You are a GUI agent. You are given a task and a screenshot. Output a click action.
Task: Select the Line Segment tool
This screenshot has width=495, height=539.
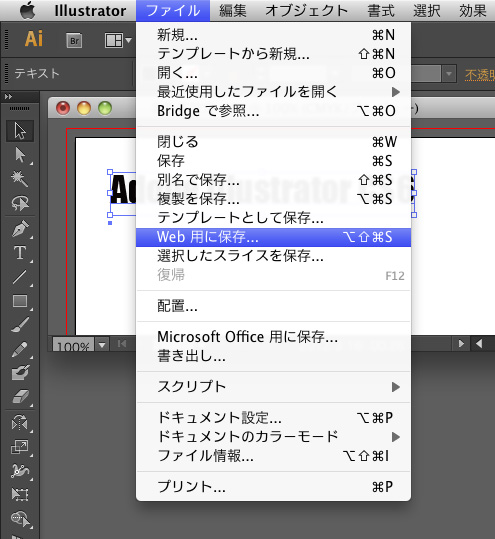pos(20,277)
